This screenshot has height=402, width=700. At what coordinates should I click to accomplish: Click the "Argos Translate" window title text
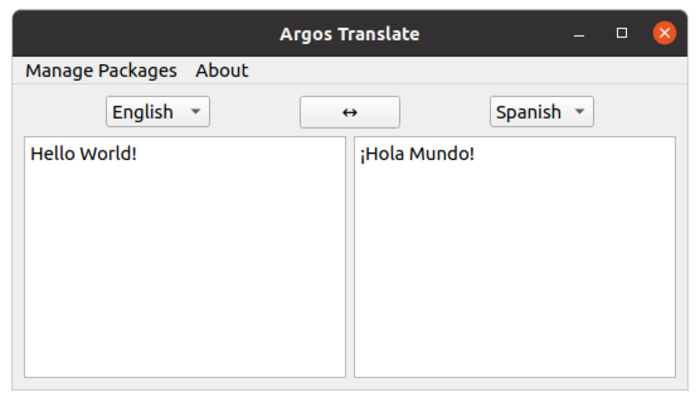(350, 34)
